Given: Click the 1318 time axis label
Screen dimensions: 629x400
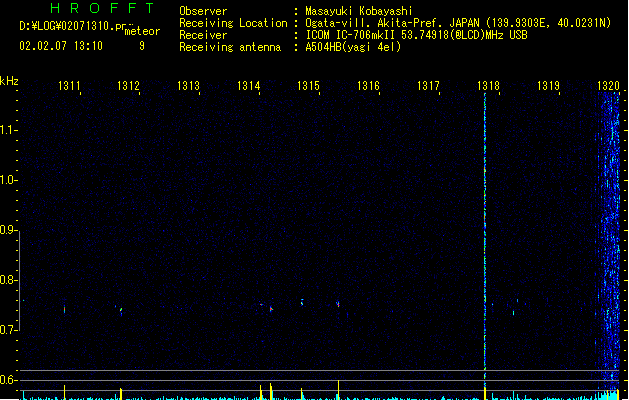Looking at the screenshot, I should pos(489,85).
